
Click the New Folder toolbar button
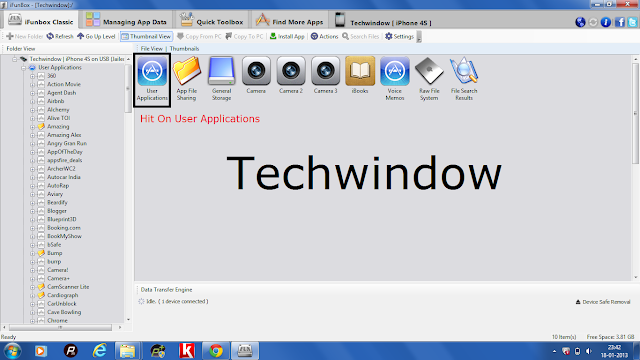(x=24, y=36)
